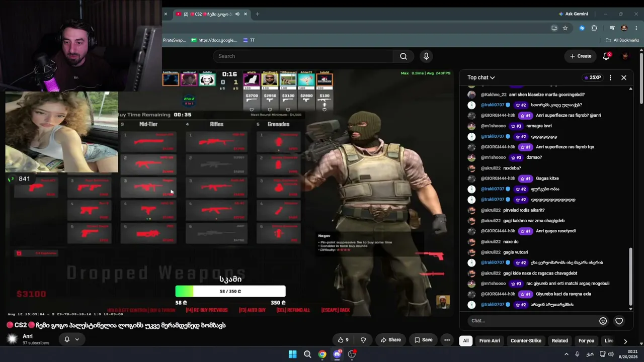Viewport: 644px width, 362px height.
Task: Open Anri's channel avatar
Action: point(12,339)
